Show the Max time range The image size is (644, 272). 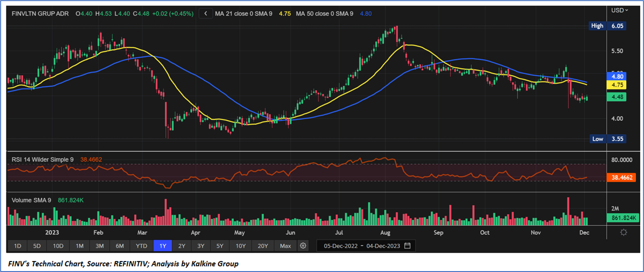click(286, 246)
